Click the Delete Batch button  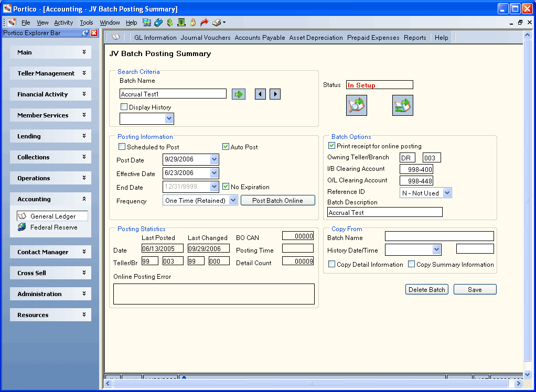(426, 290)
